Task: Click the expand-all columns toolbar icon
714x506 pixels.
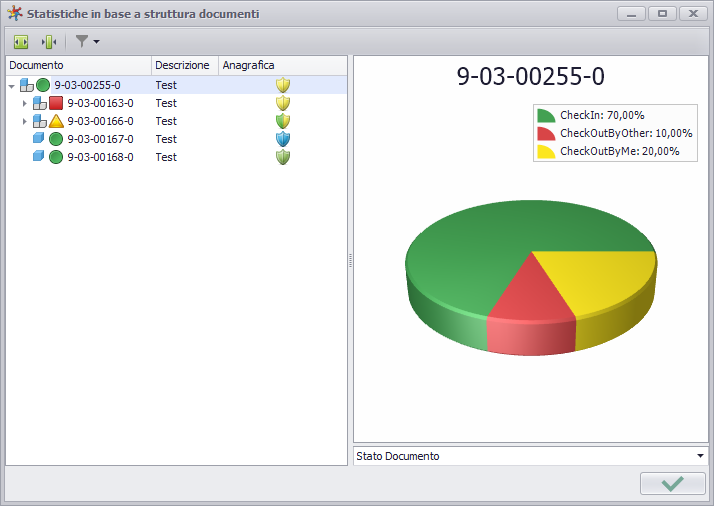Action: tap(21, 42)
